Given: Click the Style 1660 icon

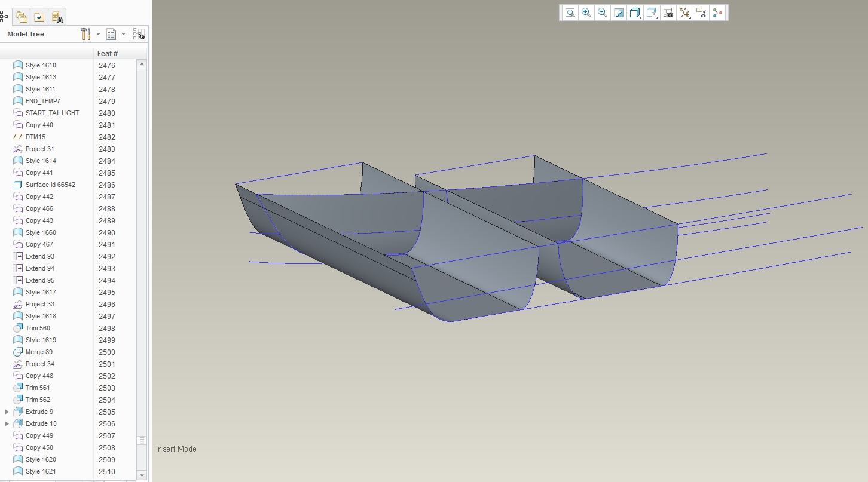Looking at the screenshot, I should 18,232.
